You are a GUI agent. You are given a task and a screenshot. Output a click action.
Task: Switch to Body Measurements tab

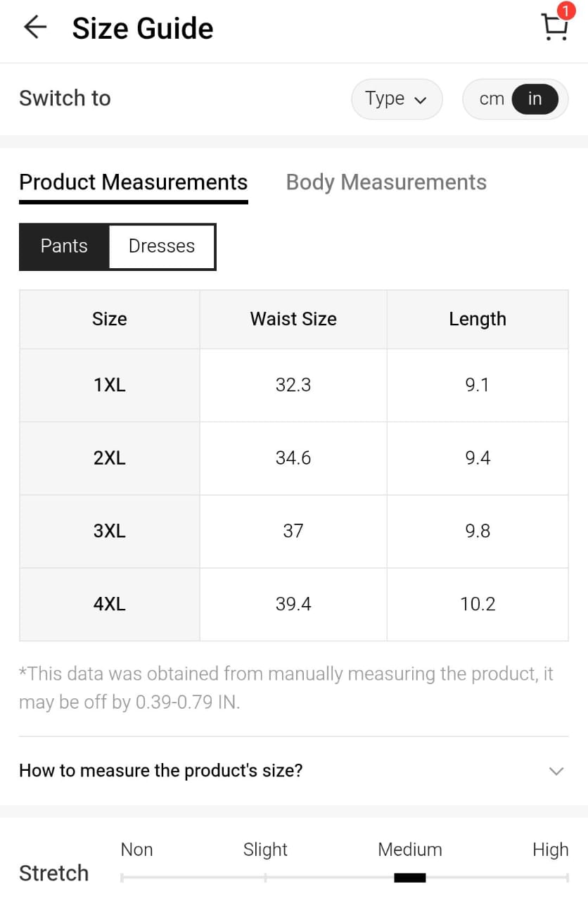386,182
